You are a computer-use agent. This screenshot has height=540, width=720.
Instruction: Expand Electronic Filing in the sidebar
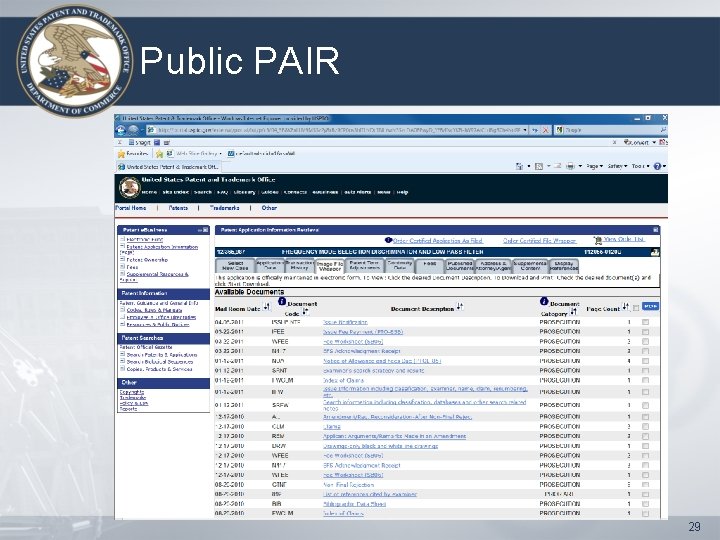(122, 239)
